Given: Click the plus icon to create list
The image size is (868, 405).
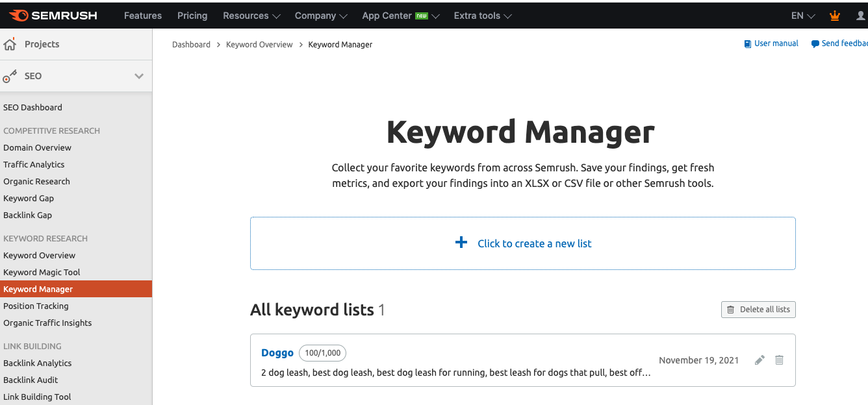Looking at the screenshot, I should (x=461, y=243).
